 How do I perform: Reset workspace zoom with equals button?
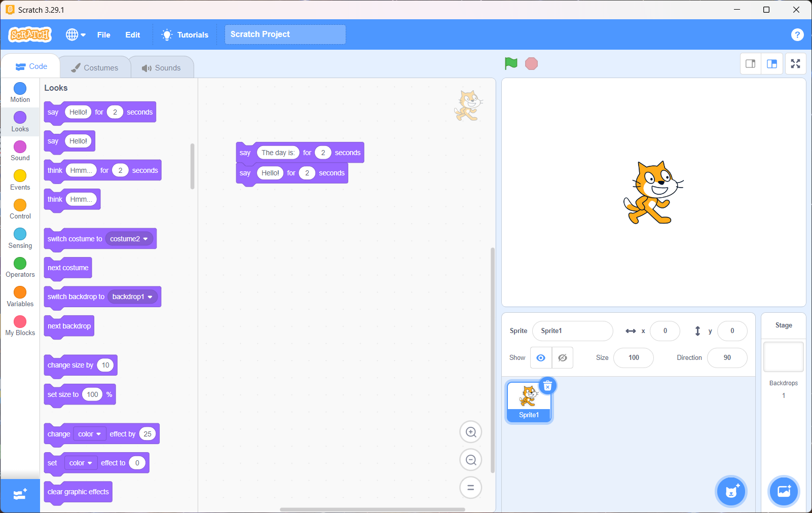[470, 488]
